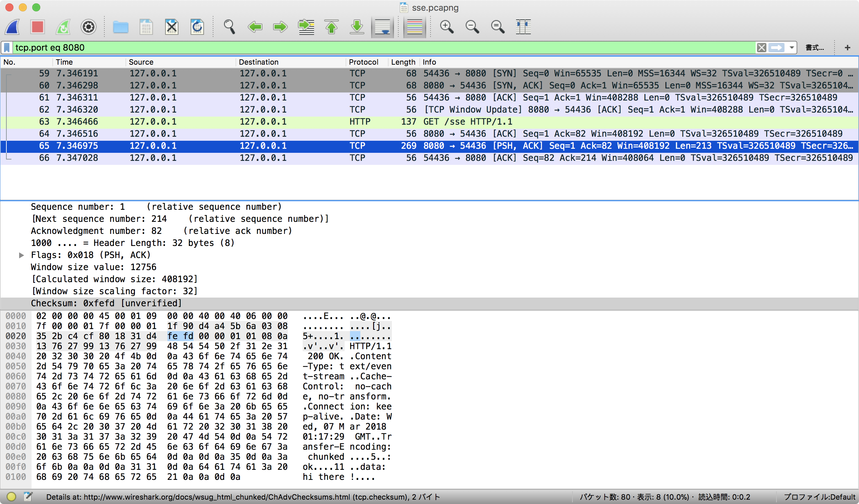Open the expert info status indicator
The height and width of the screenshot is (504, 859).
click(11, 497)
